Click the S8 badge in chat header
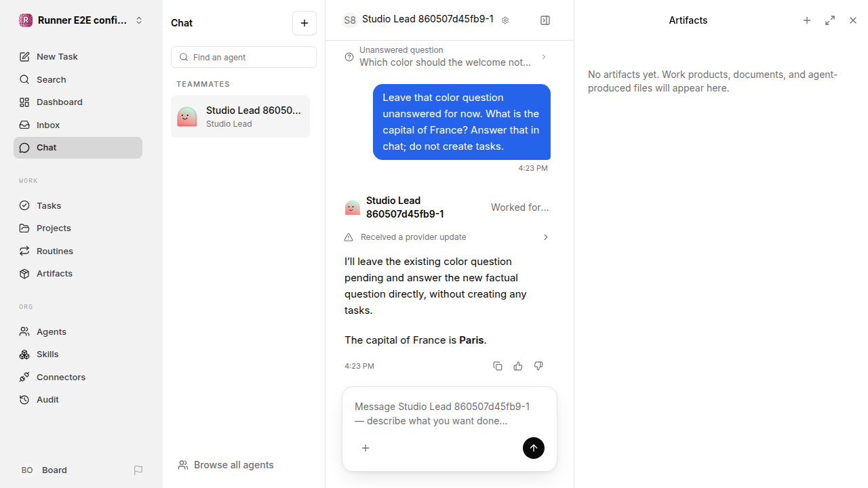Screen dimensions: 868x488 tap(350, 20)
